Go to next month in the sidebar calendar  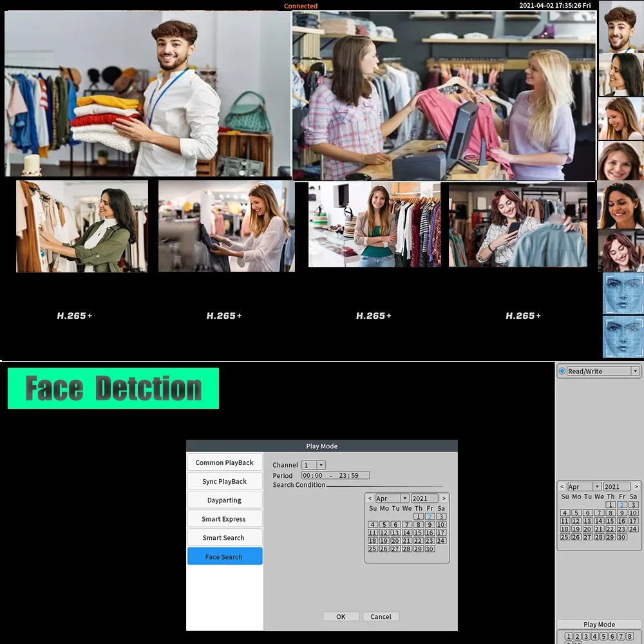[636, 487]
